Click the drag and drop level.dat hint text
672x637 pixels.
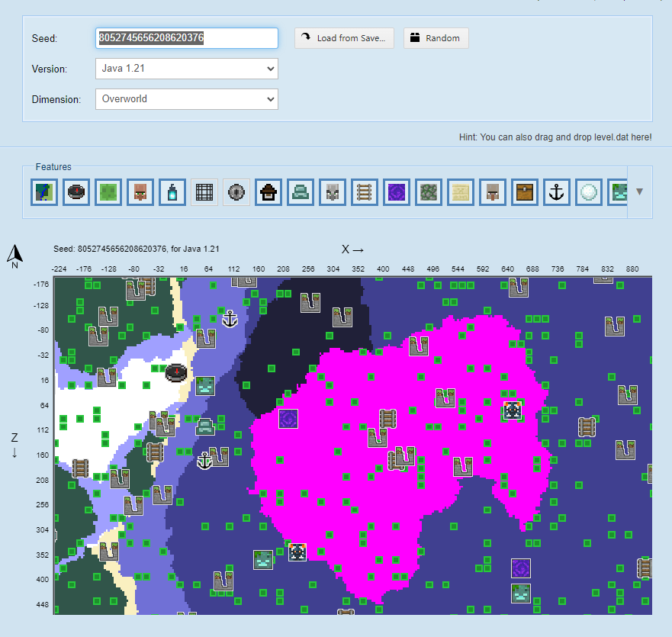[x=555, y=137]
